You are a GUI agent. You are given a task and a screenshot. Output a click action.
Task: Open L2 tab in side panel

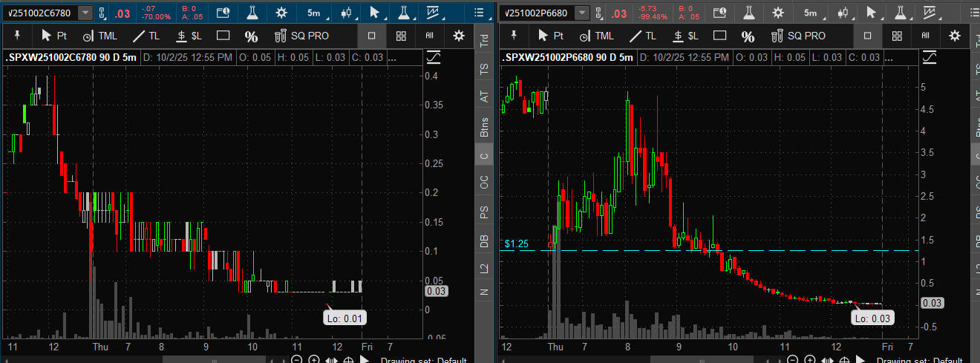484,266
